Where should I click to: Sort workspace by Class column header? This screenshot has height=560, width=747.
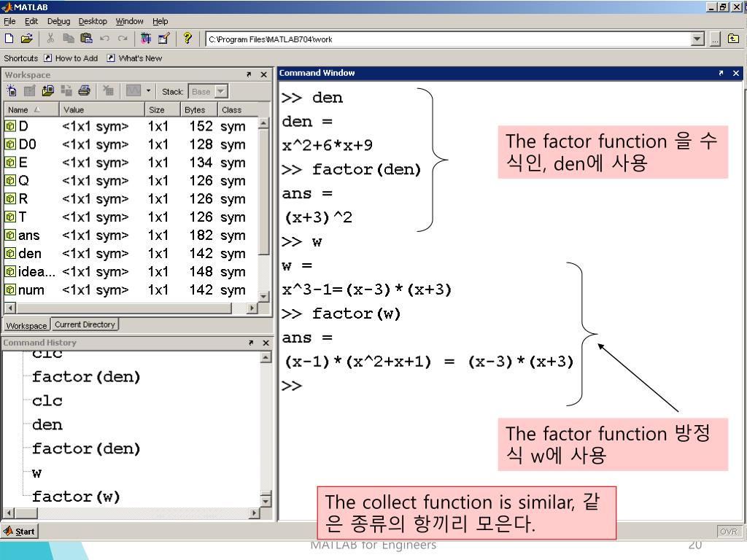(x=238, y=109)
